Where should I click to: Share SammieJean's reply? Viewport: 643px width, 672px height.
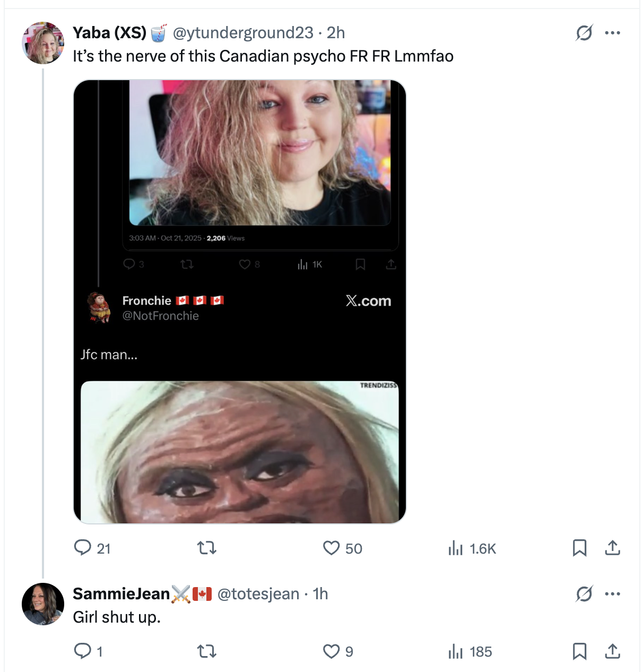pyautogui.click(x=612, y=651)
